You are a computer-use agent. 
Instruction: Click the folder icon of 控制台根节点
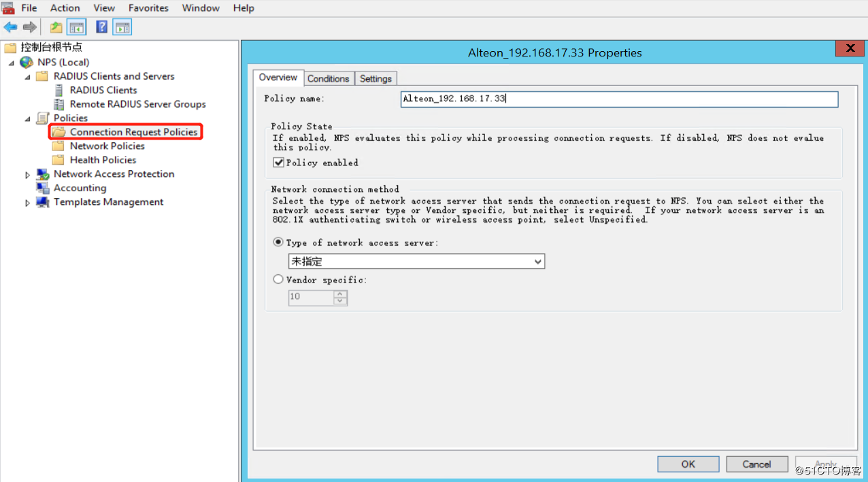[x=10, y=48]
